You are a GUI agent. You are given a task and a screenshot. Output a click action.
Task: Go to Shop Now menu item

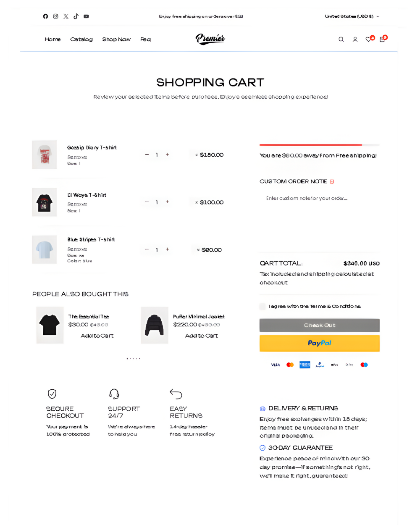pos(116,39)
